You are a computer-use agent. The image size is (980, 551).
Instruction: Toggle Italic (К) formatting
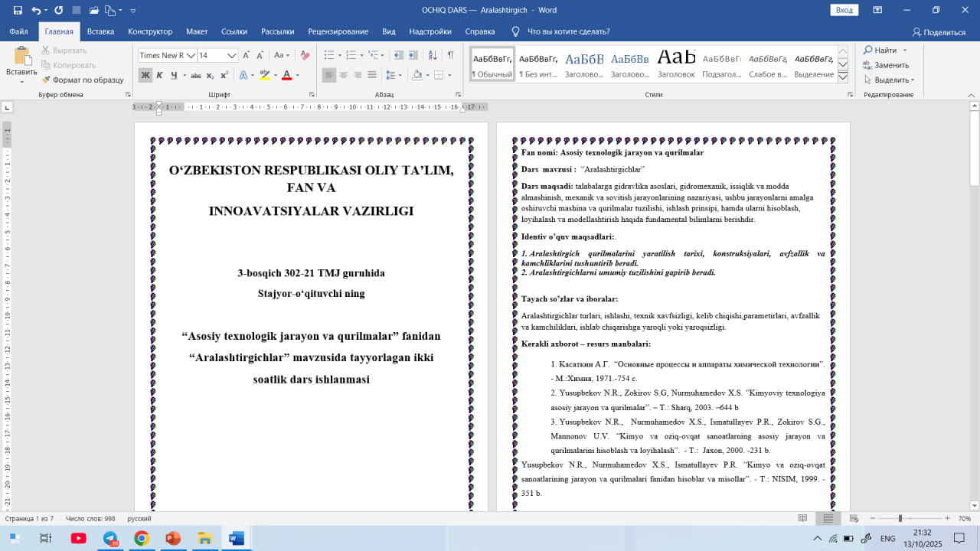point(159,75)
